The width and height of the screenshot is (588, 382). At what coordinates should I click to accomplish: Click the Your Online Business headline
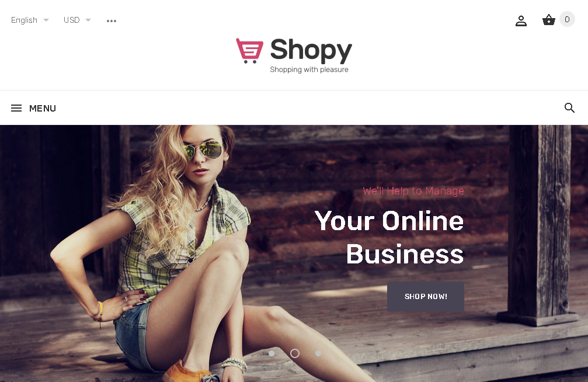click(x=389, y=237)
